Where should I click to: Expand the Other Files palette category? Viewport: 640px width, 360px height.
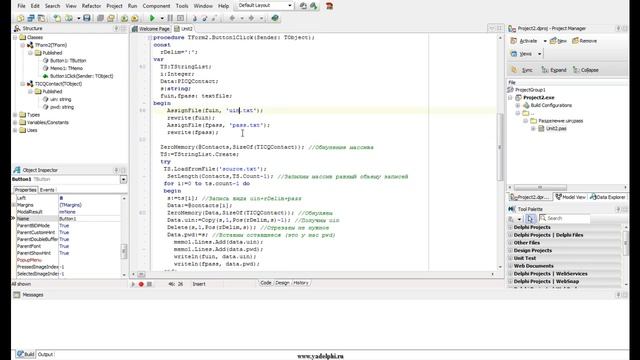[510, 243]
